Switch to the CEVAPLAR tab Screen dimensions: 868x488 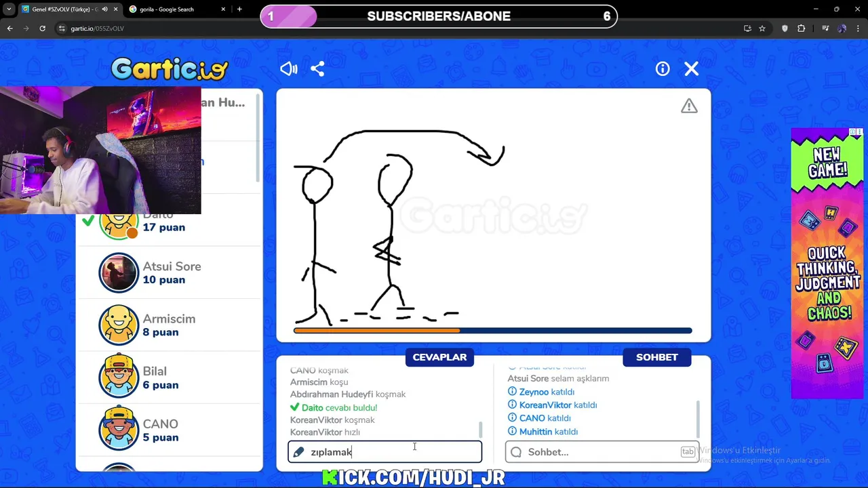coord(439,357)
